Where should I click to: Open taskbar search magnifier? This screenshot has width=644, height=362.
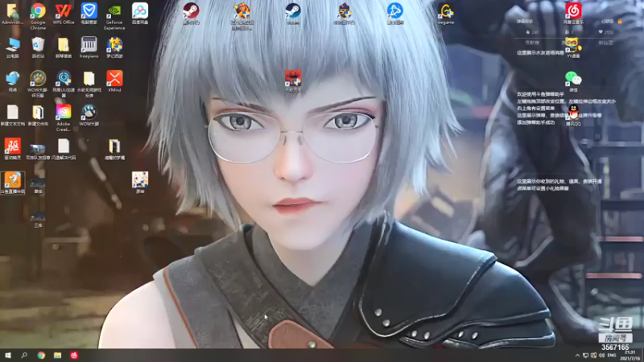(x=24, y=355)
